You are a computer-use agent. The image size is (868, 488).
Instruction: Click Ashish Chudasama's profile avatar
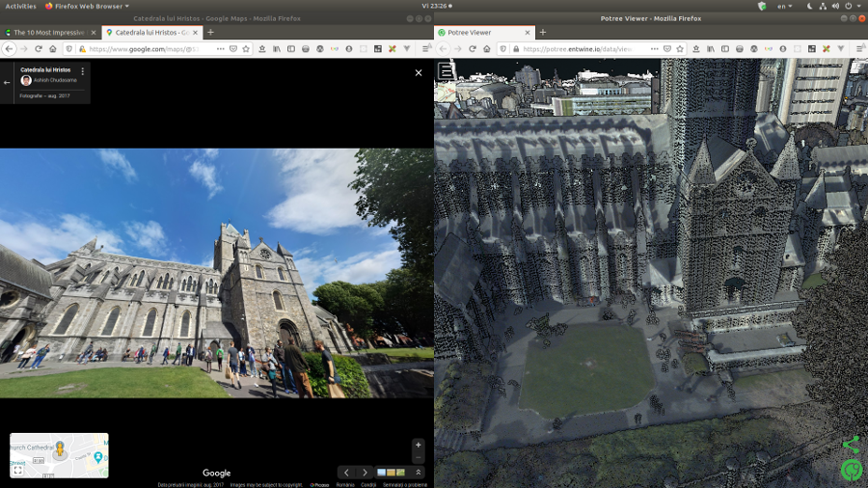click(x=26, y=80)
